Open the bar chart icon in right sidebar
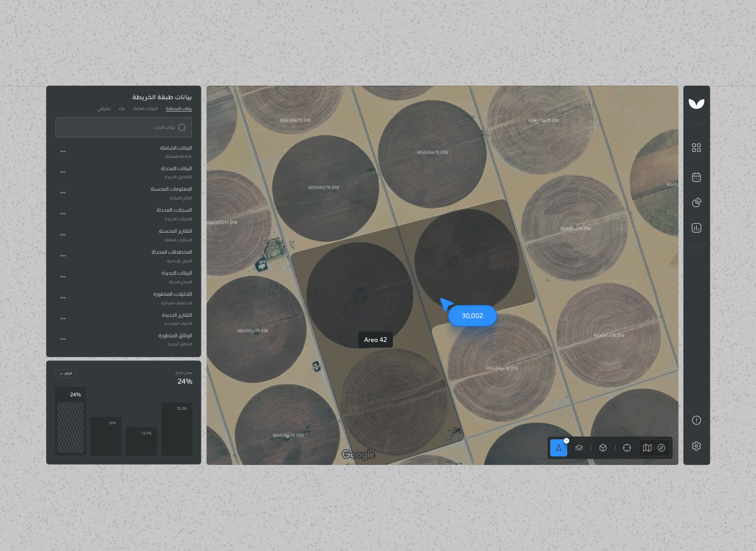 point(696,227)
